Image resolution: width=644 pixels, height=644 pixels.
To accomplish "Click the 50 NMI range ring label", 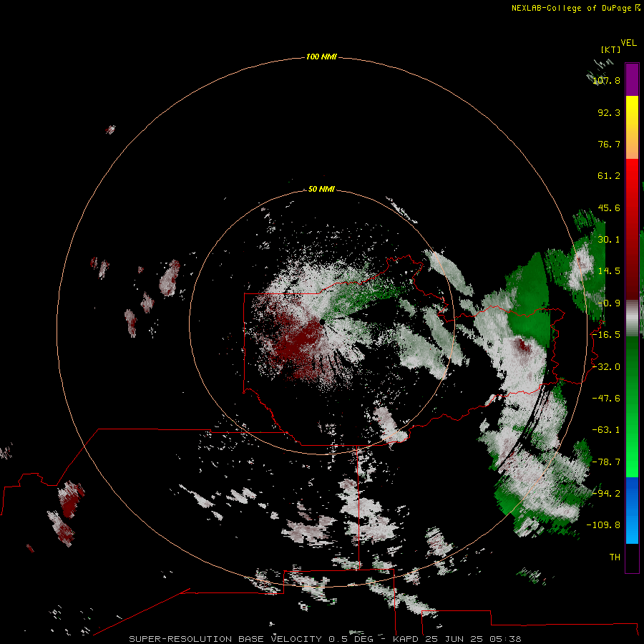I will click(x=321, y=189).
